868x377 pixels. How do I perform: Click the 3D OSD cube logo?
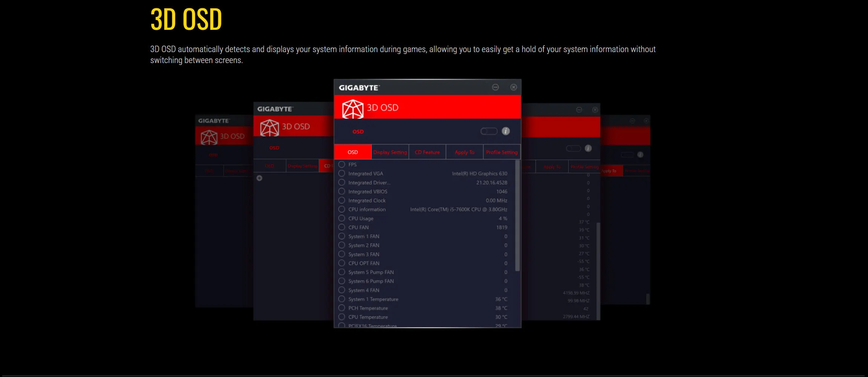click(x=353, y=109)
